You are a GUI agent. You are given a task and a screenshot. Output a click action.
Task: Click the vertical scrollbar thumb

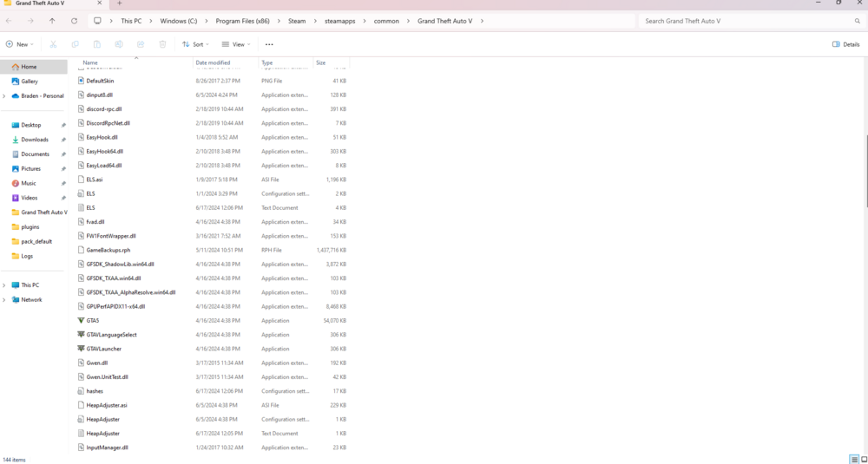pyautogui.click(x=865, y=171)
